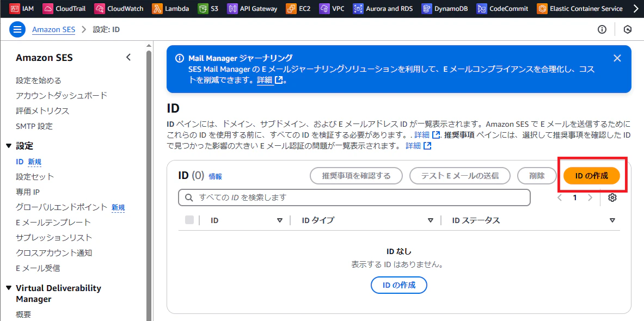The width and height of the screenshot is (644, 321).
Task: Open 専用 IP in sidebar
Action: (x=28, y=192)
